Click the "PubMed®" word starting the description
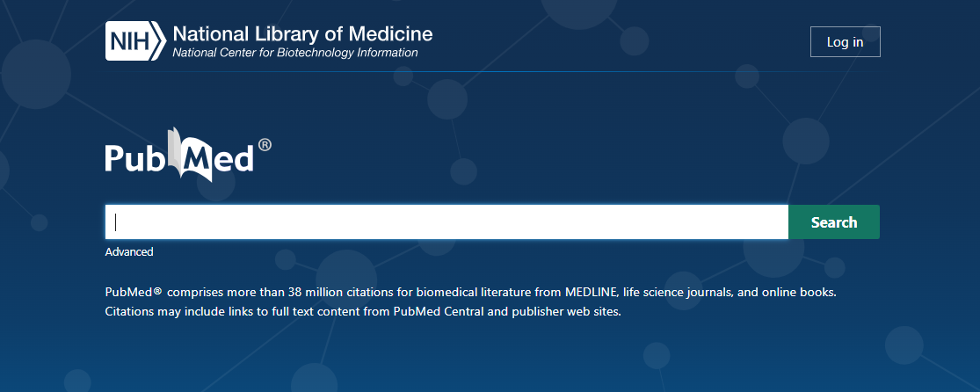This screenshot has height=392, width=980. pos(134,292)
